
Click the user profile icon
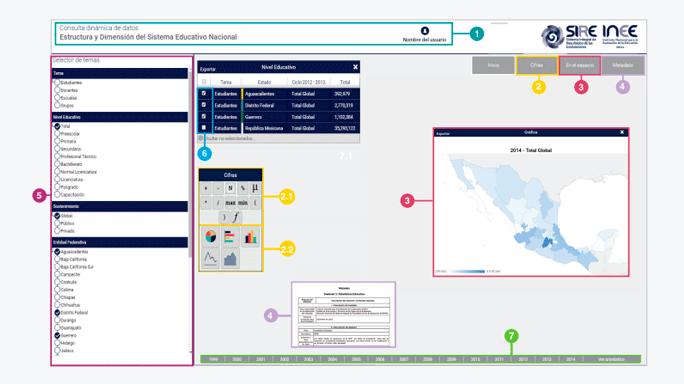[425, 31]
